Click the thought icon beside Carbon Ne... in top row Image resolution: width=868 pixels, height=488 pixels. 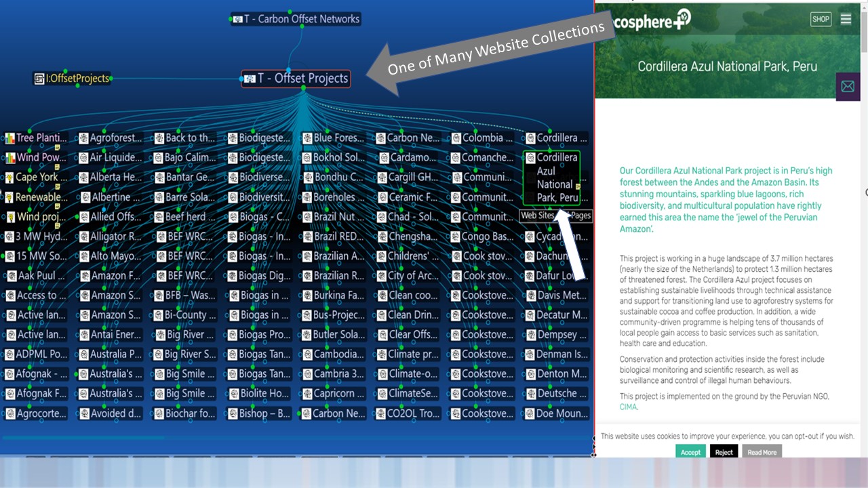(381, 138)
